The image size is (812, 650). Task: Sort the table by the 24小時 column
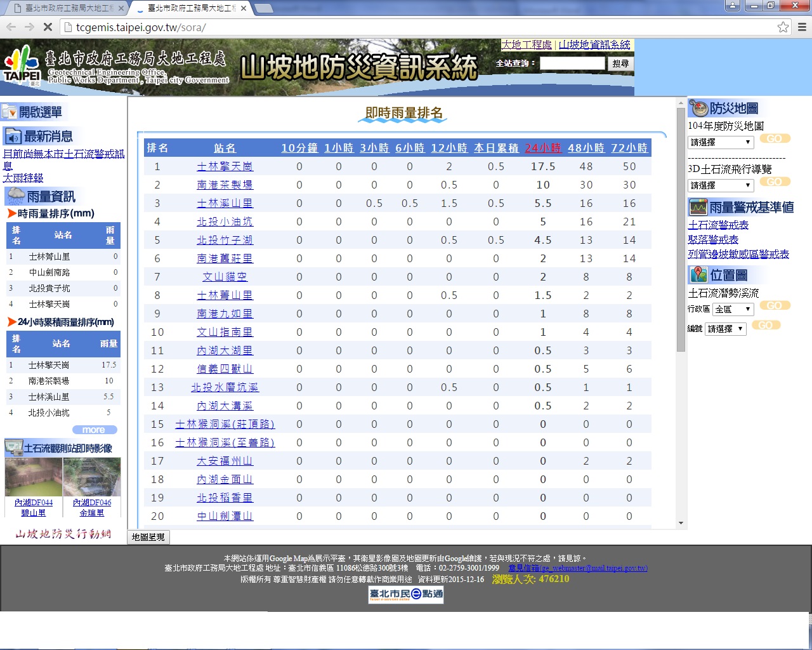543,148
